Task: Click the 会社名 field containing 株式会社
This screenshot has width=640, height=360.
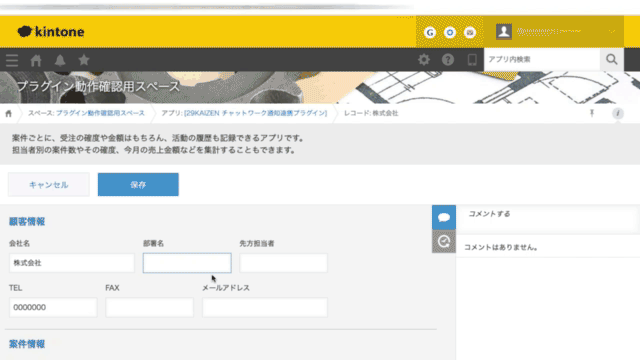Action: point(72,263)
